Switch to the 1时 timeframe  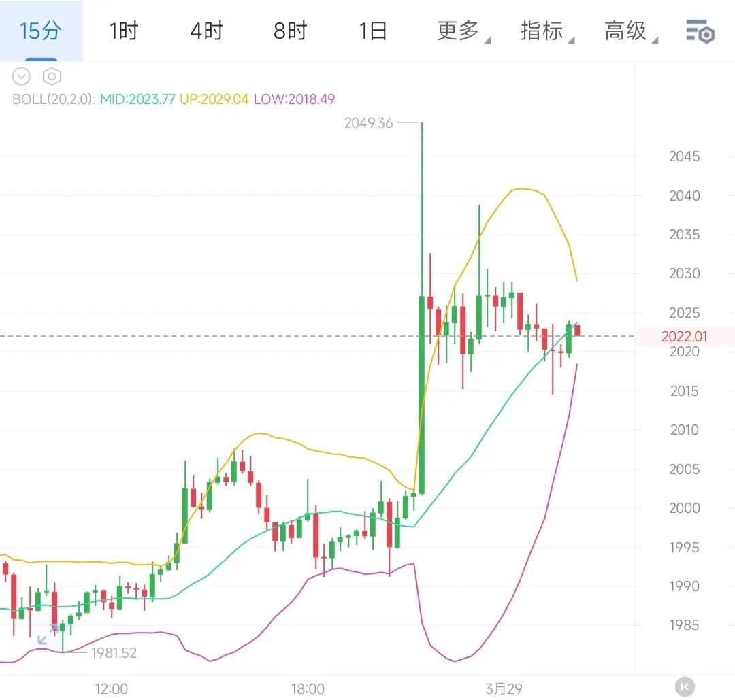point(124,31)
